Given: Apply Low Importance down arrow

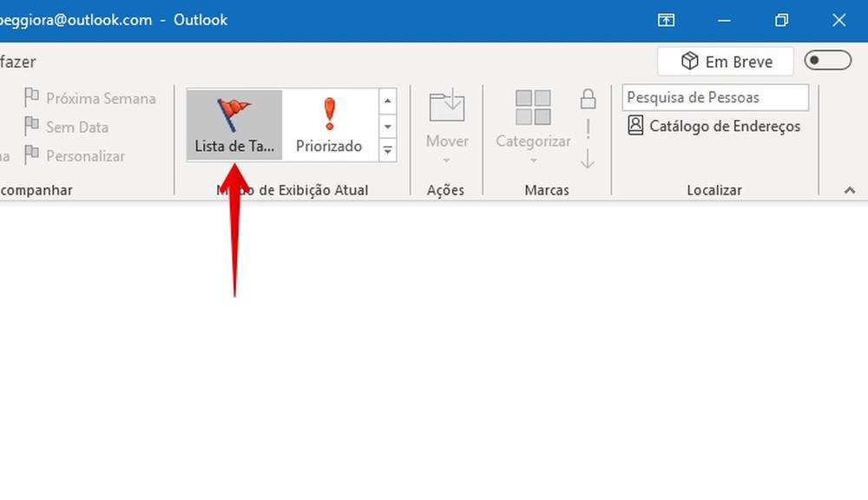Looking at the screenshot, I should point(588,159).
